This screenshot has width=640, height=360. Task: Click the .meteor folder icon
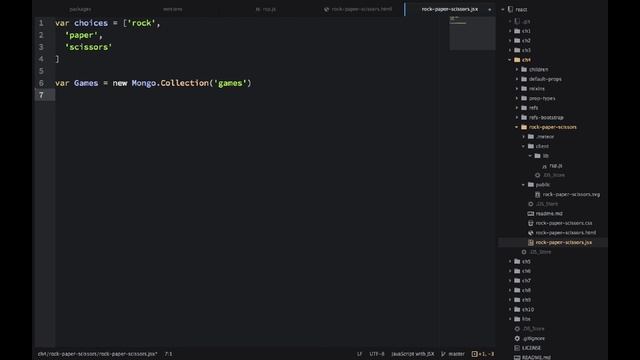point(531,137)
